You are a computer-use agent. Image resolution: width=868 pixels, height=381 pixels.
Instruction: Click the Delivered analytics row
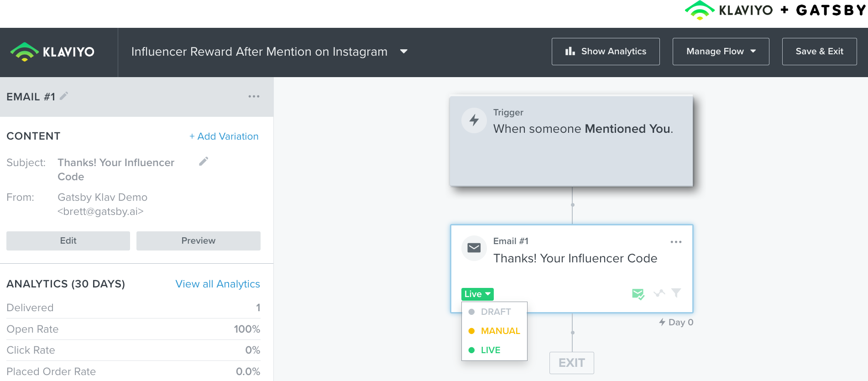coord(133,308)
